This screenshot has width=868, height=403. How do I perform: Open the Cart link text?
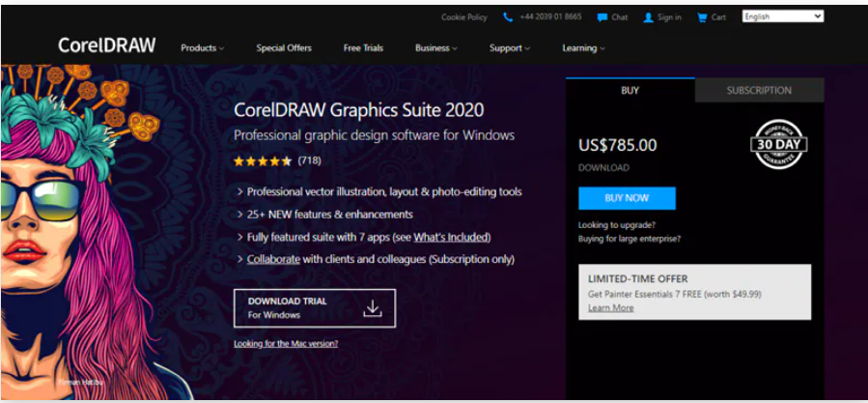coord(718,17)
